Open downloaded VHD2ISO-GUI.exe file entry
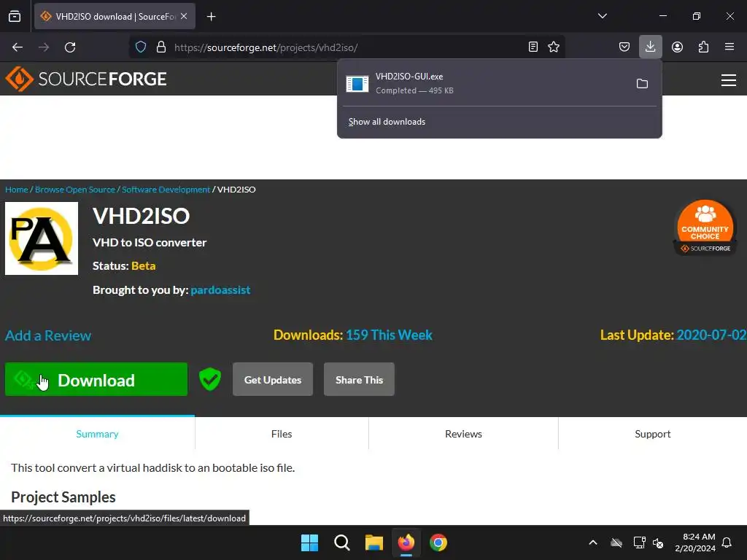Image resolution: width=747 pixels, height=560 pixels. point(484,83)
